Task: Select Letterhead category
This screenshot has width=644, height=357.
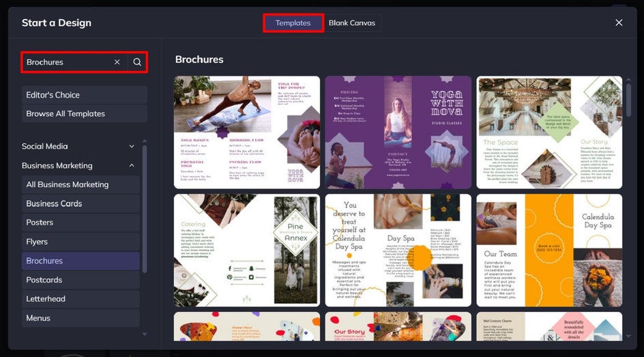Action: tap(80, 299)
